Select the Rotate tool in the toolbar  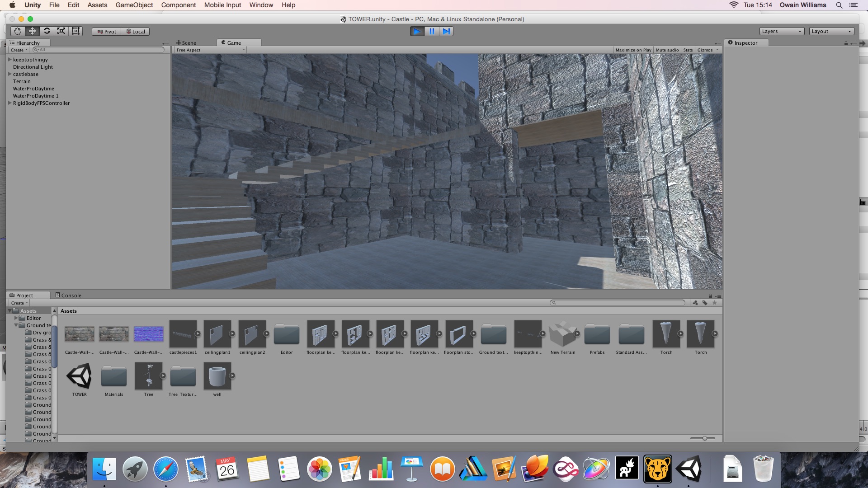coord(47,31)
